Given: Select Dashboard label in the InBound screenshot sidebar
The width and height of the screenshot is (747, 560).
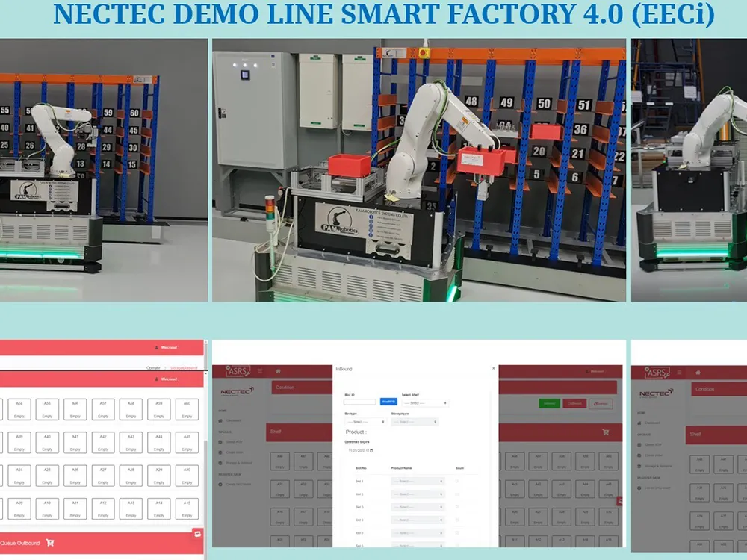Looking at the screenshot, I should coord(233,420).
